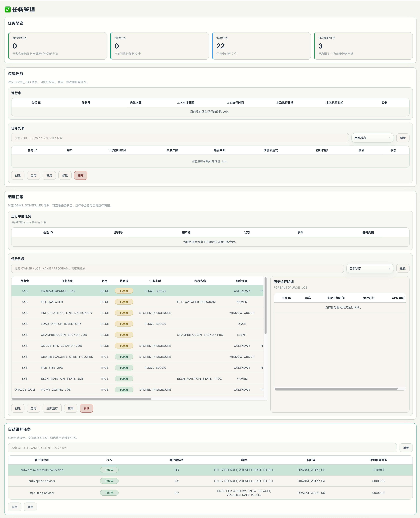Open the 全部状态 dropdown in 传统任务 list
Screen dimensions: 420x518
tap(372, 138)
